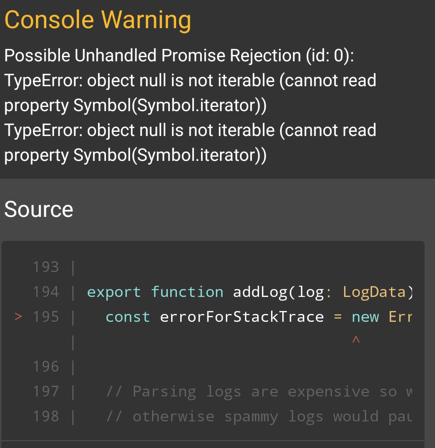
Task: Tap the last property Symbol(Symbol.iterator) line
Action: click(x=135, y=155)
